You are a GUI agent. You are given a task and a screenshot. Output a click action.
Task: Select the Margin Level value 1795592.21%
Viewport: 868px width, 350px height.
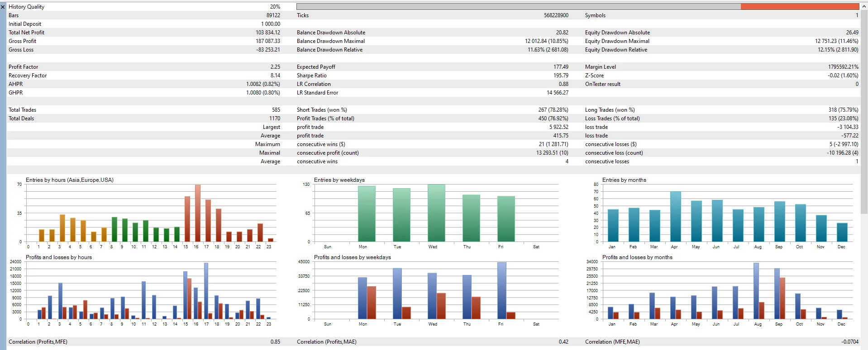pos(843,67)
